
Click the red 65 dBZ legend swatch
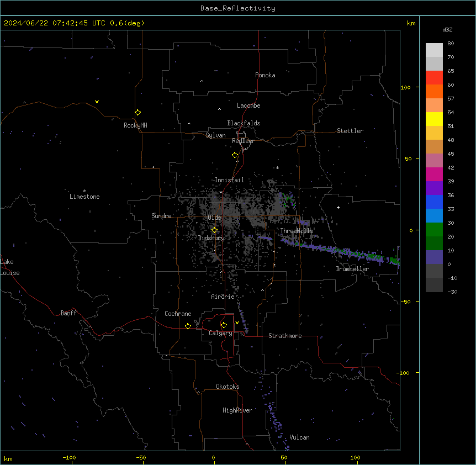pyautogui.click(x=434, y=77)
